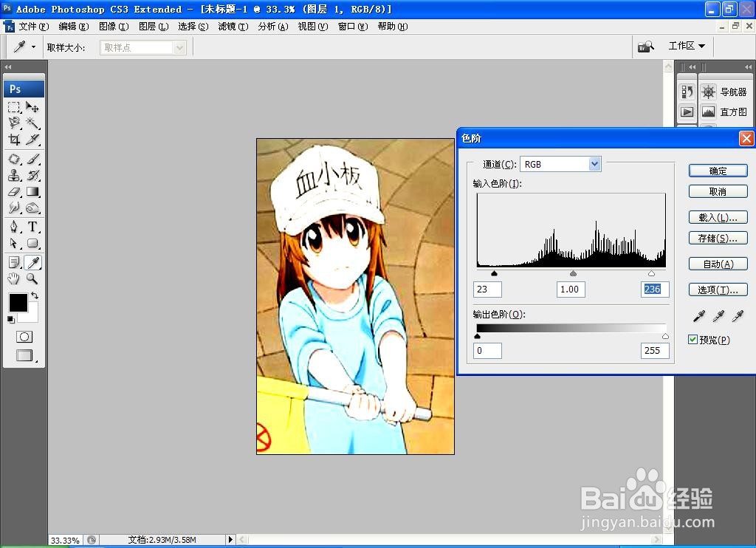756x548 pixels.
Task: Open the Filter menu
Action: click(x=233, y=27)
